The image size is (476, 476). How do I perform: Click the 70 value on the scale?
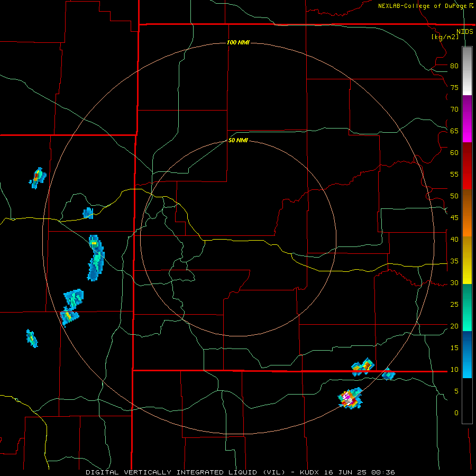click(454, 109)
